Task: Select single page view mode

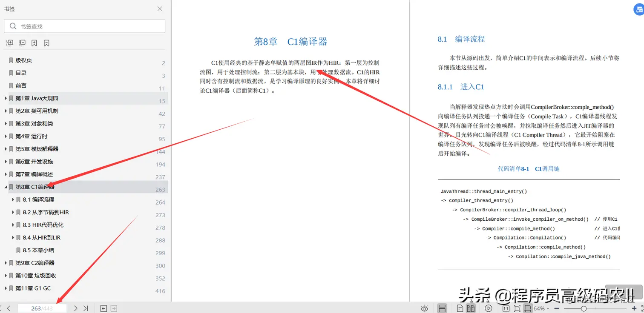Action: pos(460,308)
